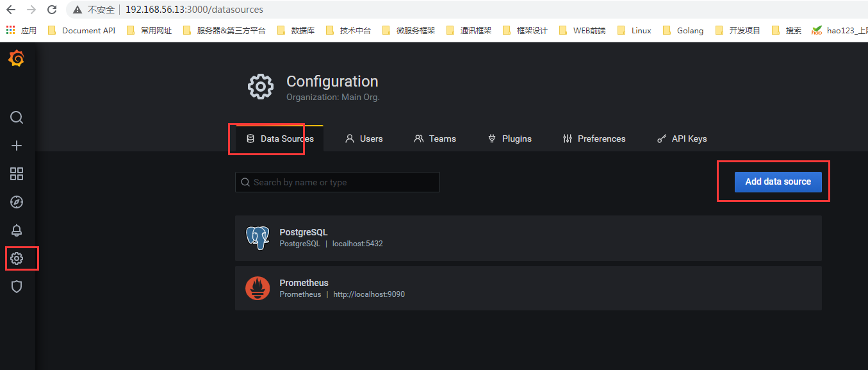The width and height of the screenshot is (868, 370).
Task: Open the 技术中台 bookmark folder
Action: pyautogui.click(x=348, y=30)
